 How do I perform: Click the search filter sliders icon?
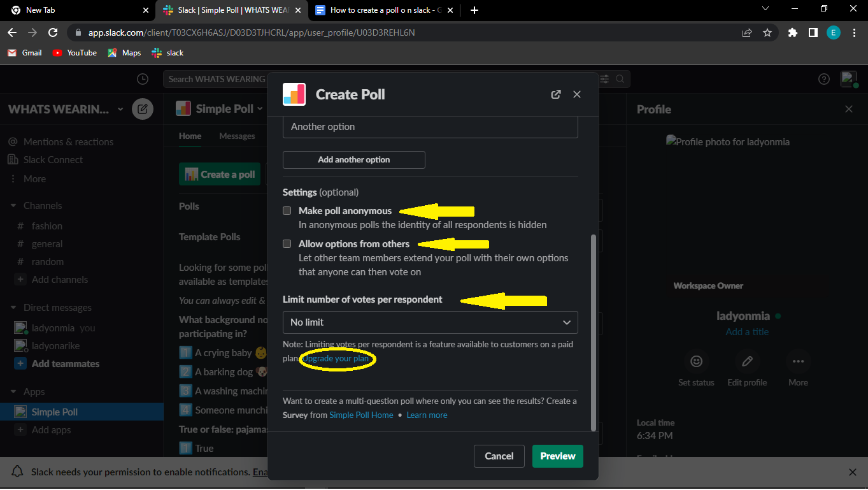click(x=604, y=79)
